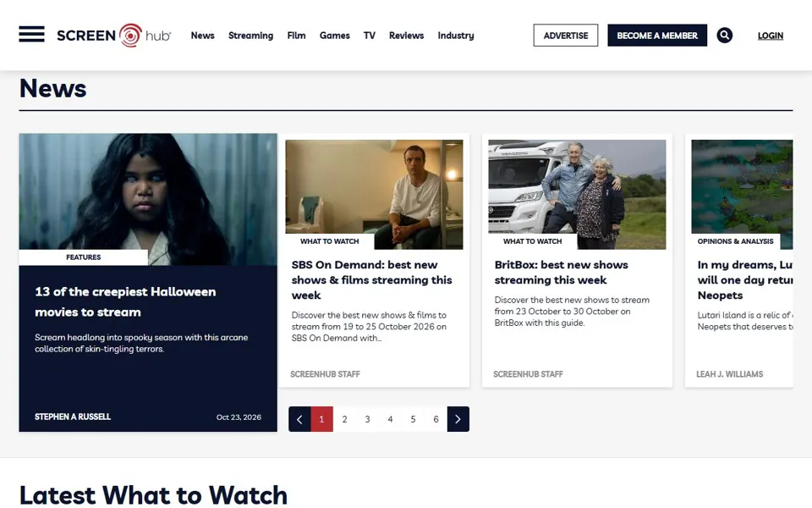The width and height of the screenshot is (812, 508).
Task: Select carousel page 3
Action: 367,419
